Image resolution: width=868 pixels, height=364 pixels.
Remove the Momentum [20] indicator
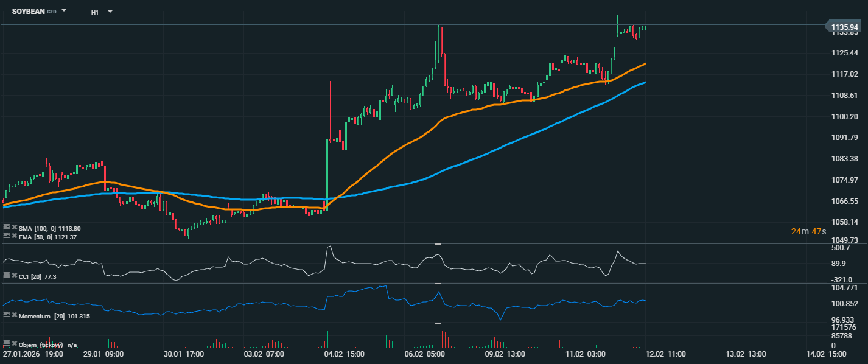click(13, 315)
